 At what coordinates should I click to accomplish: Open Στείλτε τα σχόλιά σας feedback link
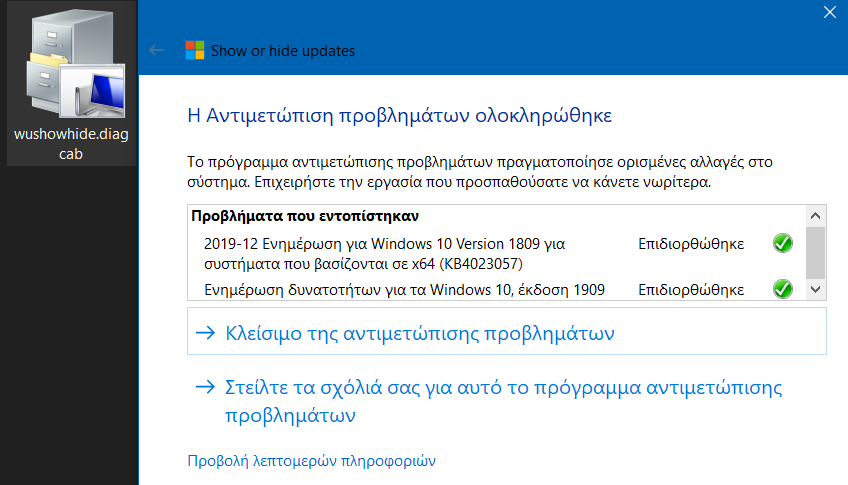tap(503, 401)
